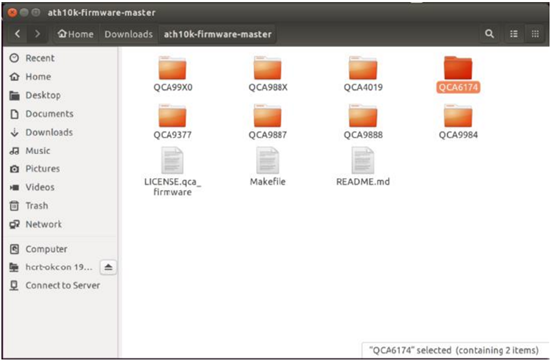Select the README.md file icon
Image resolution: width=550 pixels, height=361 pixels.
[363, 160]
